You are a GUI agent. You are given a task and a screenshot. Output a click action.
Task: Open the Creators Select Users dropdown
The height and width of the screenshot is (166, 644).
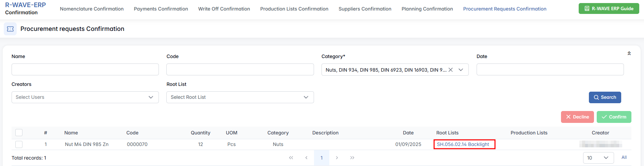click(85, 97)
